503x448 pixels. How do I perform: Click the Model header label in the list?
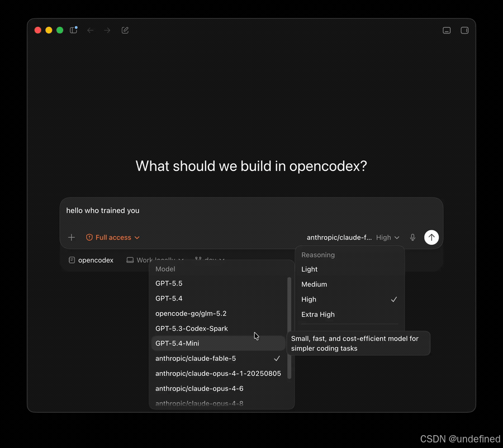(165, 269)
